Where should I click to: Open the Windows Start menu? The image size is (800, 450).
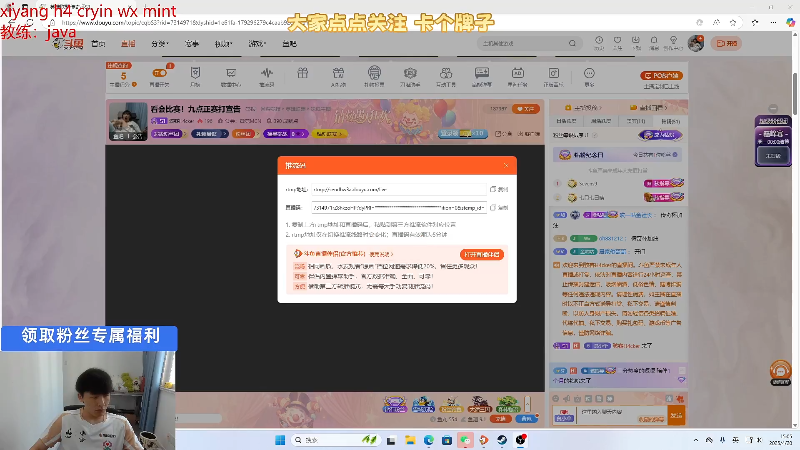tap(280, 440)
